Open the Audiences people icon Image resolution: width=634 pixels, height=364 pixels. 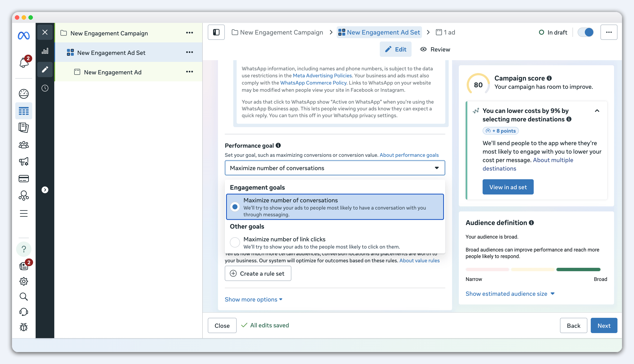[x=24, y=145]
